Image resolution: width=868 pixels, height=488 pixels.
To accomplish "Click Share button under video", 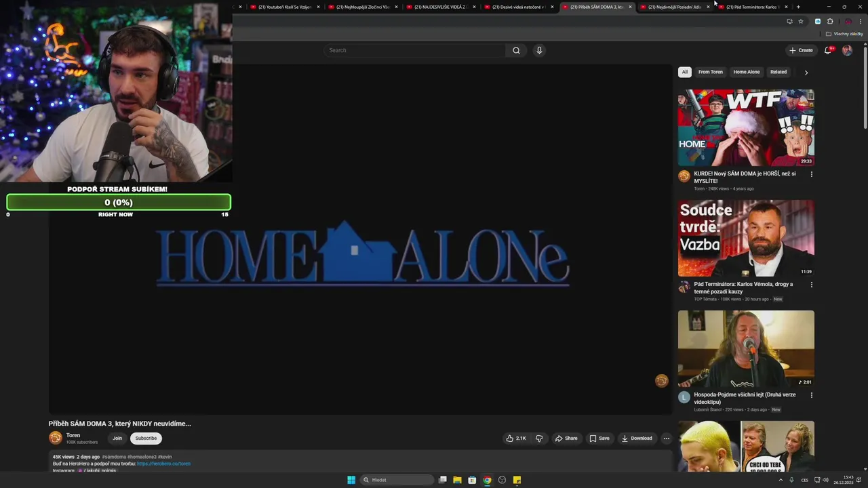I will pyautogui.click(x=566, y=439).
